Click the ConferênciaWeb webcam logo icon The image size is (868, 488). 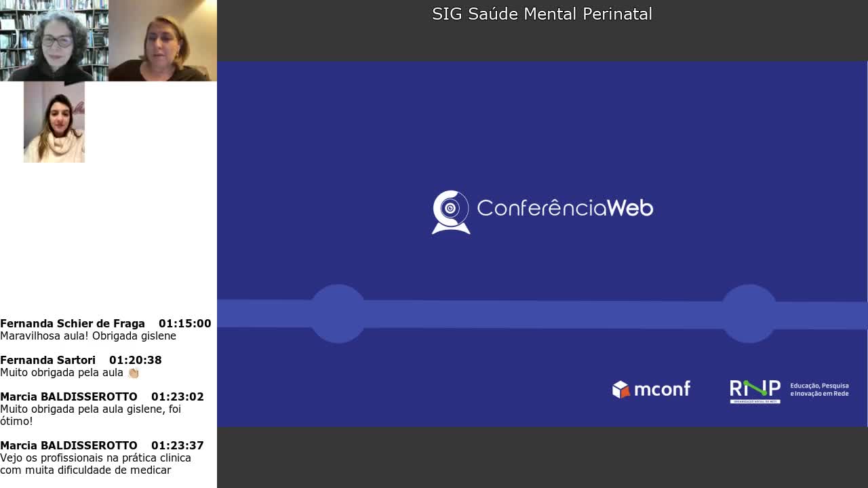pos(451,212)
